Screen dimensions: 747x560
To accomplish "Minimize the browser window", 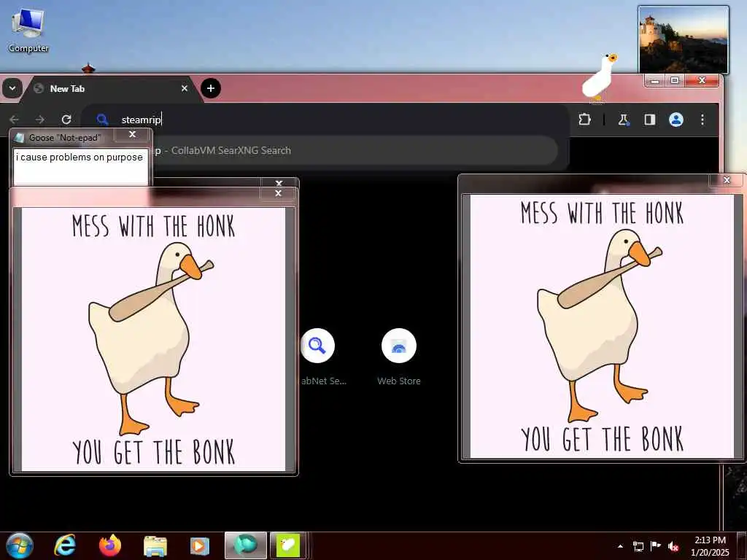I will coord(654,80).
